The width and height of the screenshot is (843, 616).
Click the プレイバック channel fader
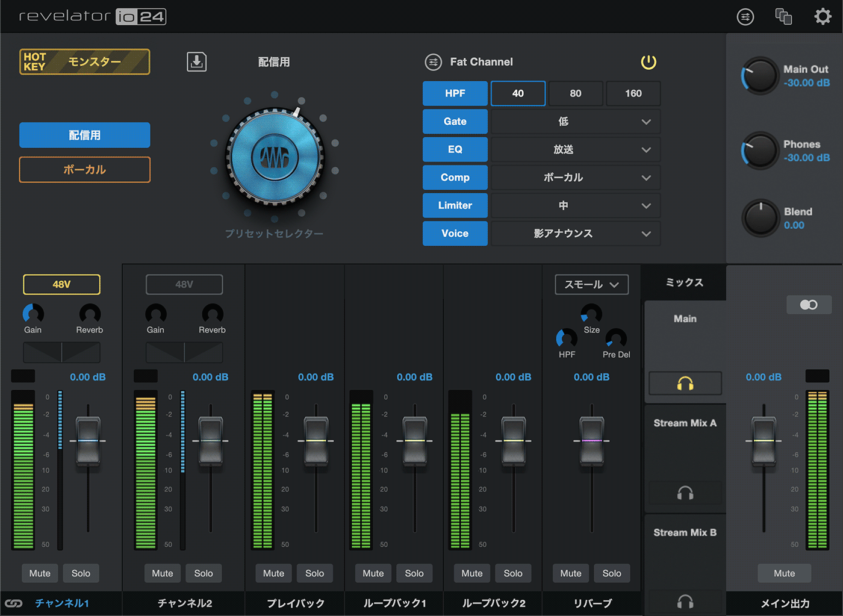(x=316, y=441)
